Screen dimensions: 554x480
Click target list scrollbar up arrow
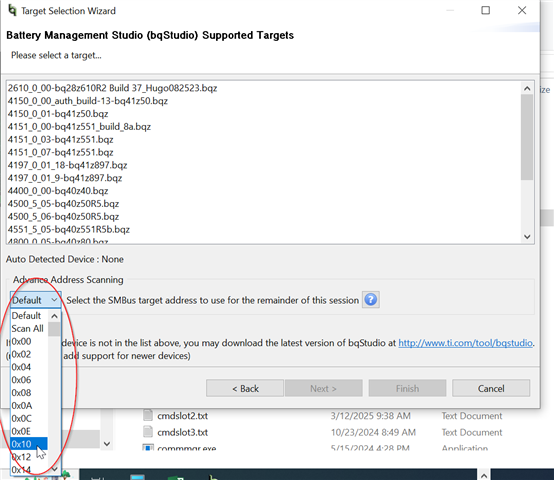(527, 88)
